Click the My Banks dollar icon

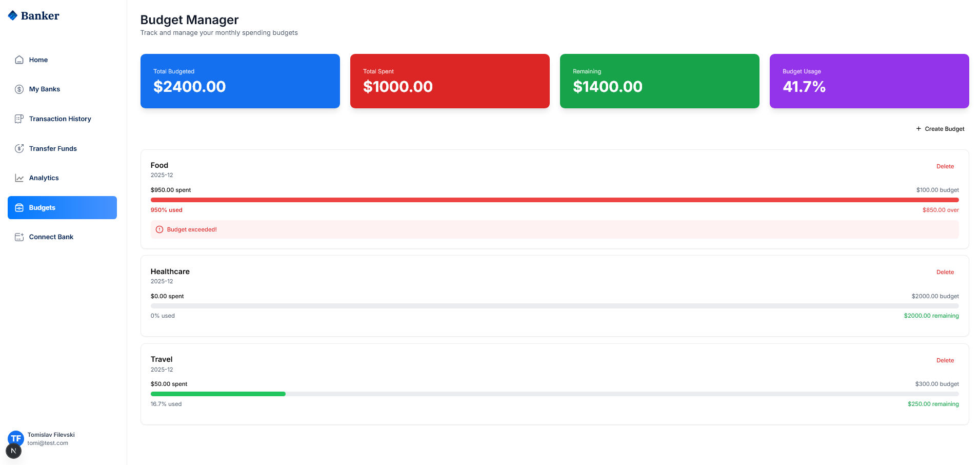[x=19, y=89]
